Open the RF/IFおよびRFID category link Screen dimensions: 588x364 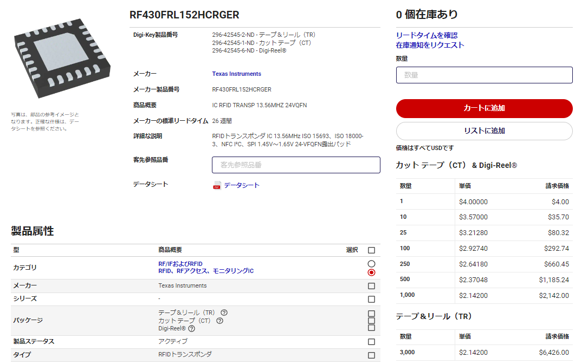pos(180,264)
